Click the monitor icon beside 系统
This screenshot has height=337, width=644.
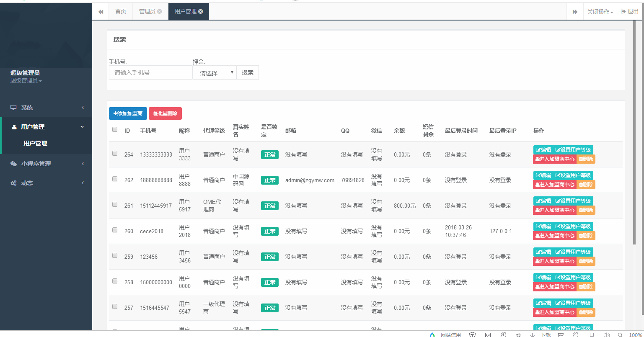tap(13, 108)
